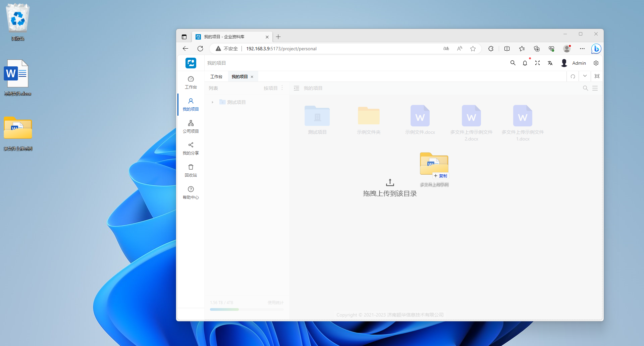The width and height of the screenshot is (644, 346).
Task: Open the notifications bell
Action: coord(525,63)
